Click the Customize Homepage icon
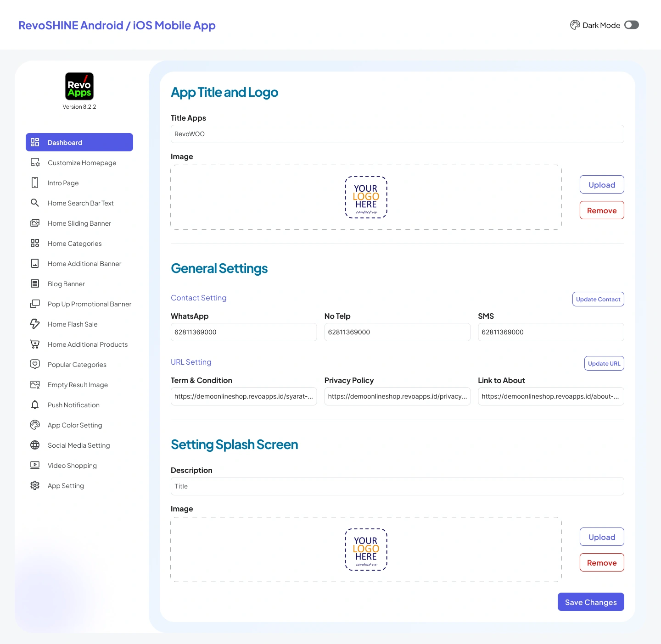661x644 pixels. pos(35,162)
